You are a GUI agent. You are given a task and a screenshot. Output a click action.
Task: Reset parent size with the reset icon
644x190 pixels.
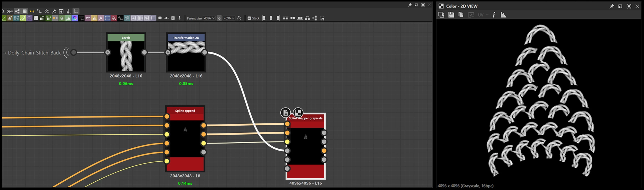pos(239,18)
